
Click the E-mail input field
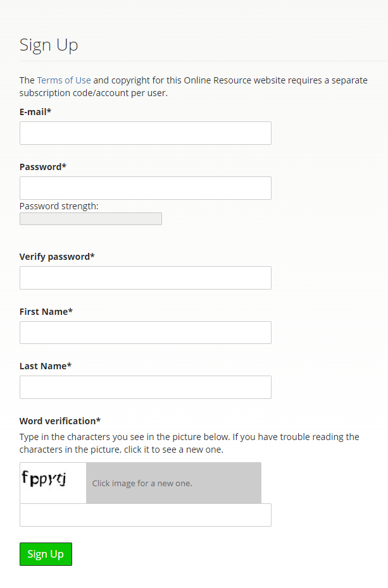pyautogui.click(x=145, y=133)
